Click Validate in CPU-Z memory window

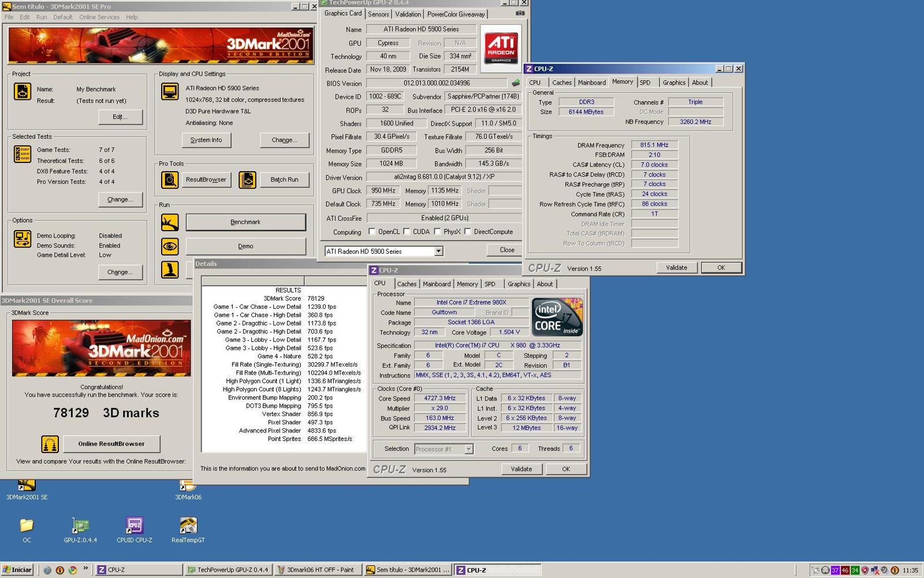(676, 268)
